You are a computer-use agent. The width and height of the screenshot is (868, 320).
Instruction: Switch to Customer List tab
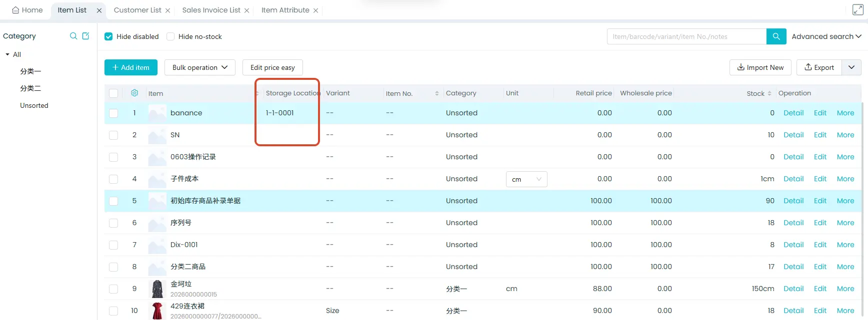pos(137,10)
